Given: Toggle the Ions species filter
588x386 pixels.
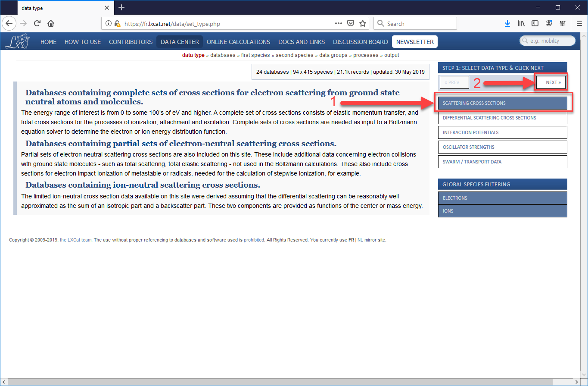Looking at the screenshot, I should click(502, 211).
